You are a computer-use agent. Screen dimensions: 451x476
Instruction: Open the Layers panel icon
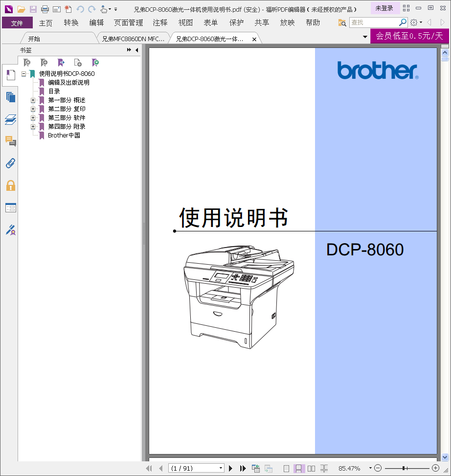click(x=11, y=119)
